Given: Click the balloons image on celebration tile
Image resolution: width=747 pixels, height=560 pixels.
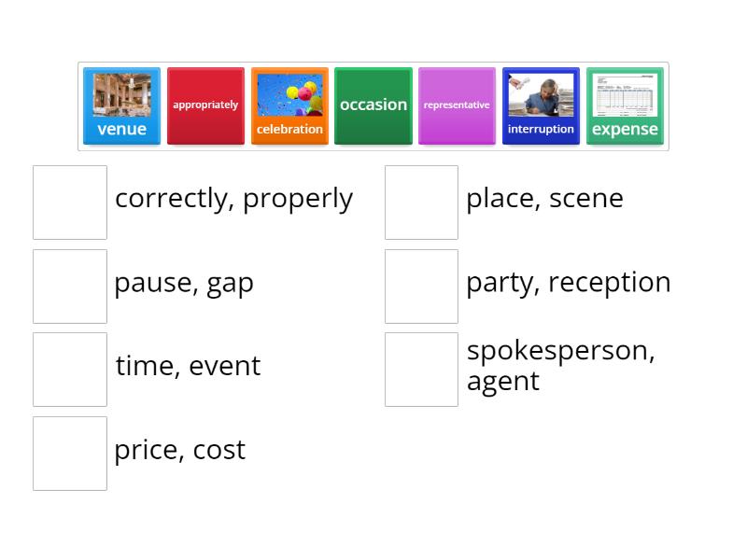Looking at the screenshot, I should point(289,95).
